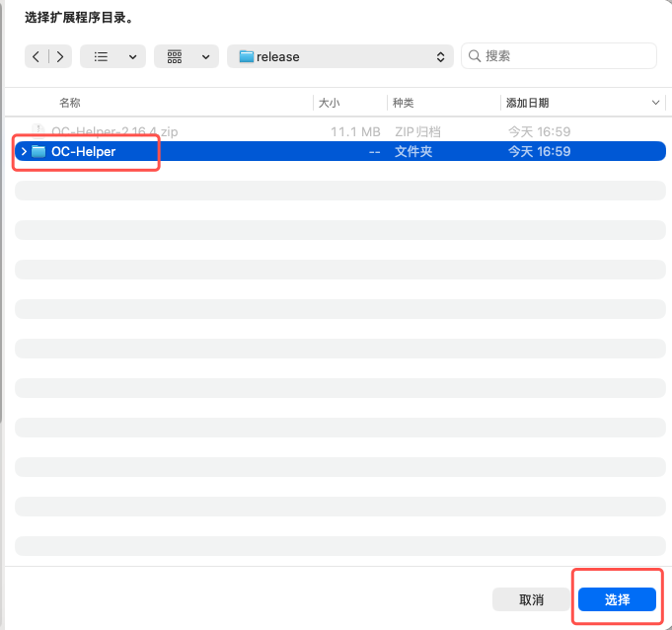Sort by the 名称 column header
The width and height of the screenshot is (672, 630).
click(70, 103)
